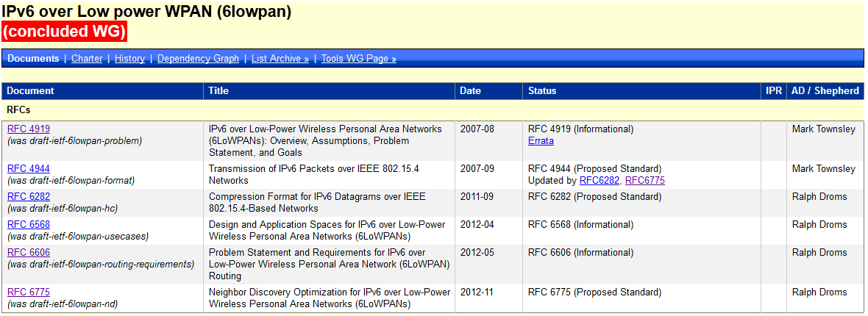
Task: Click the date '2012-04'
Action: 477,225
